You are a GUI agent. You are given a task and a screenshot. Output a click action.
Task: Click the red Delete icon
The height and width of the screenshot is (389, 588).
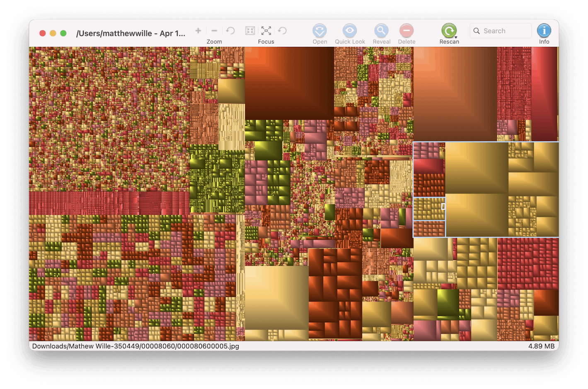pyautogui.click(x=407, y=31)
